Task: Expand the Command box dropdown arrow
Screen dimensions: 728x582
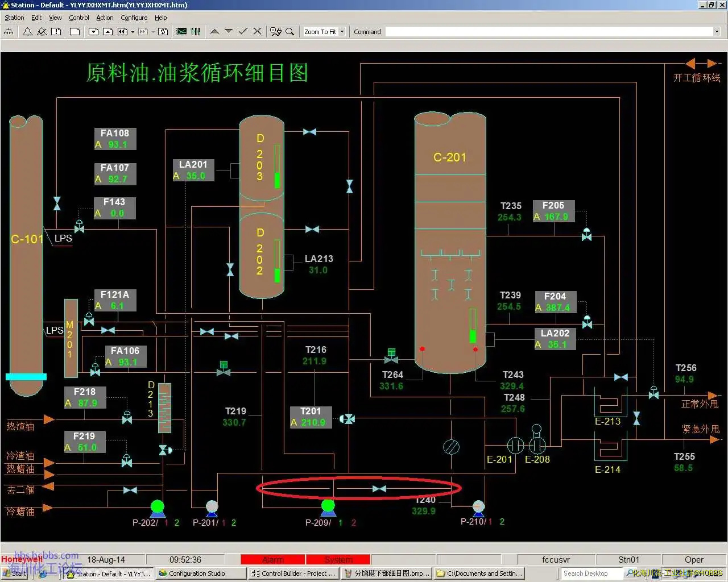Action: (x=717, y=32)
